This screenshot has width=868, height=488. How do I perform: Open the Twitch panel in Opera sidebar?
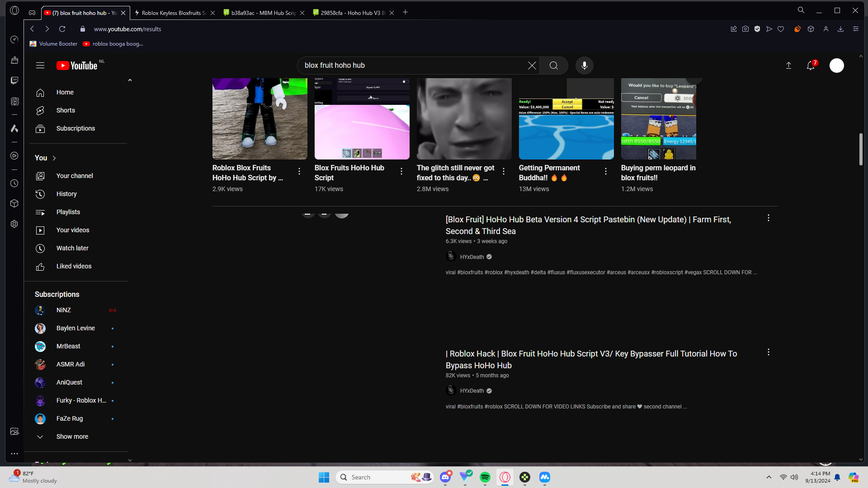14,80
